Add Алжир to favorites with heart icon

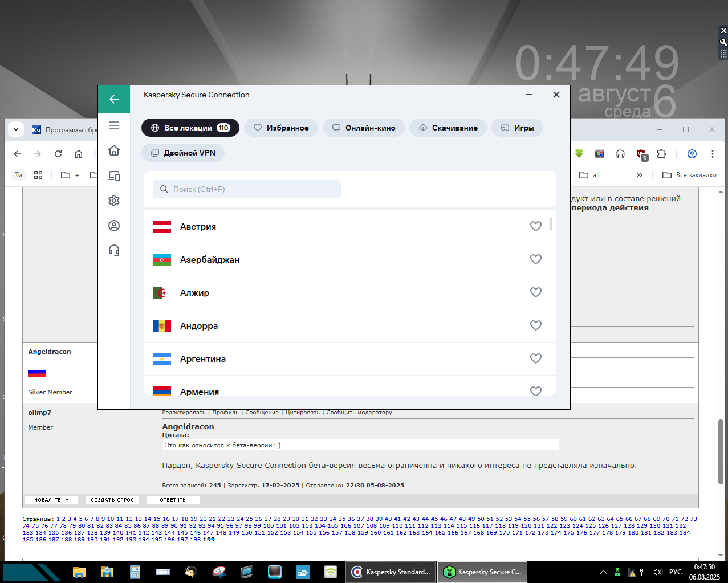536,292
